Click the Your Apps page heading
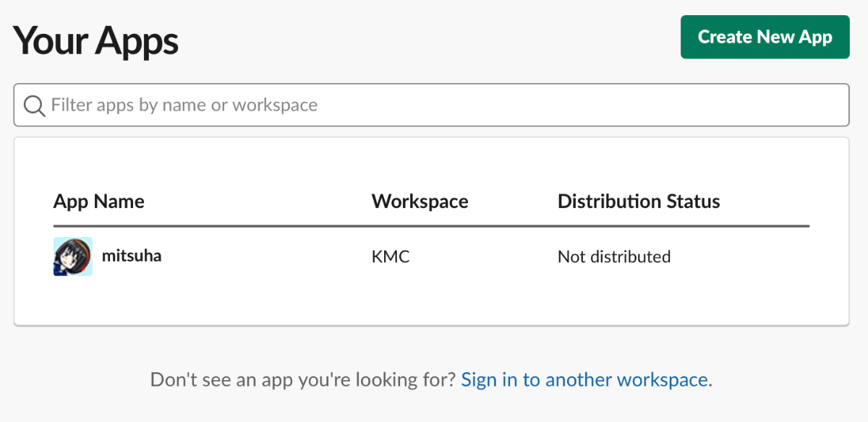Viewport: 868px width, 422px height. pos(95,40)
